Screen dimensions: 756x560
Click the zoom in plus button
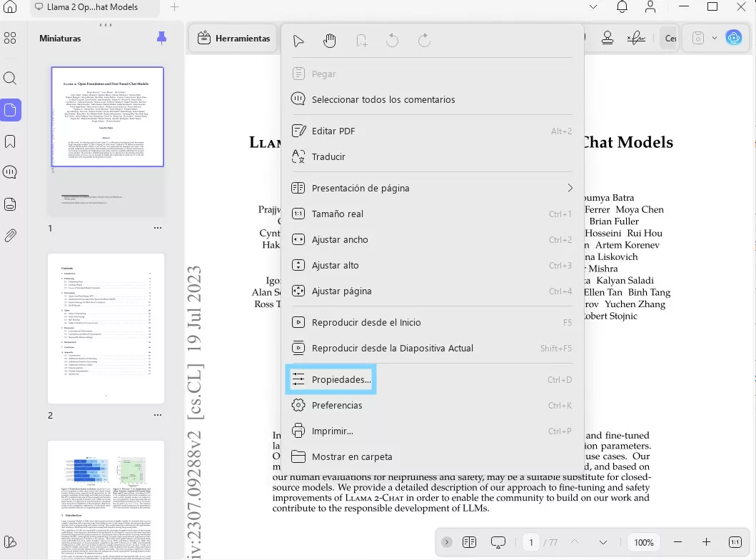click(706, 542)
